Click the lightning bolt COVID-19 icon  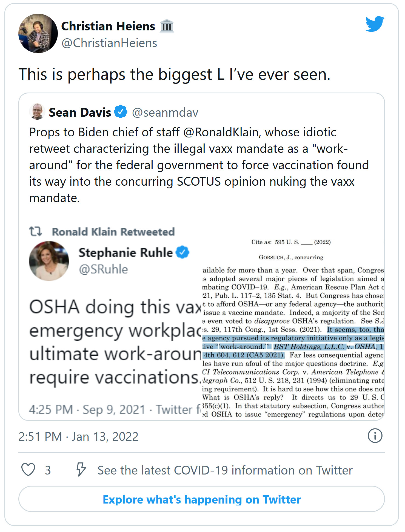pyautogui.click(x=81, y=470)
